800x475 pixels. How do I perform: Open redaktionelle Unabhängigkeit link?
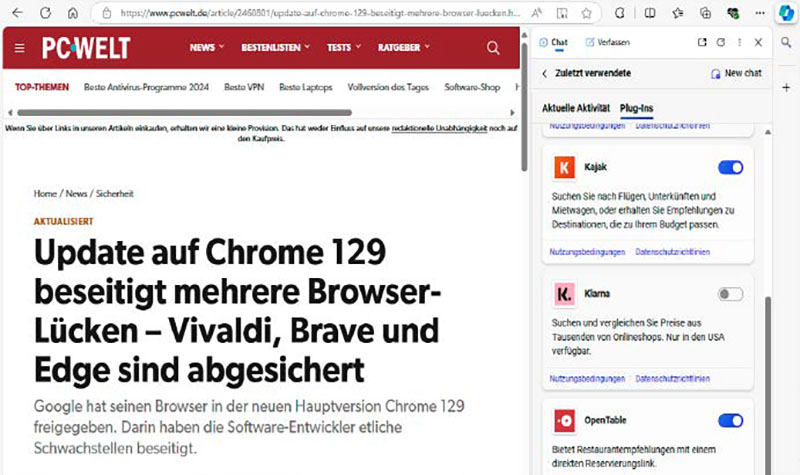point(439,128)
